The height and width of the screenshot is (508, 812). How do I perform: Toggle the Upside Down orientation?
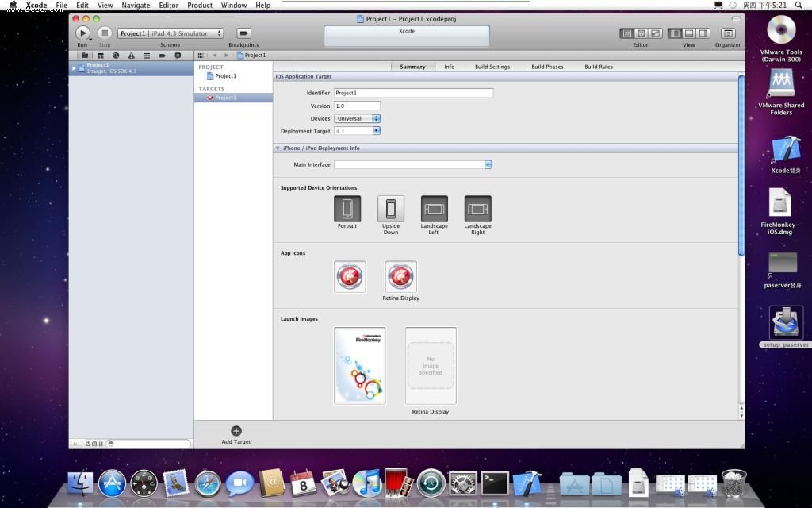click(x=391, y=209)
